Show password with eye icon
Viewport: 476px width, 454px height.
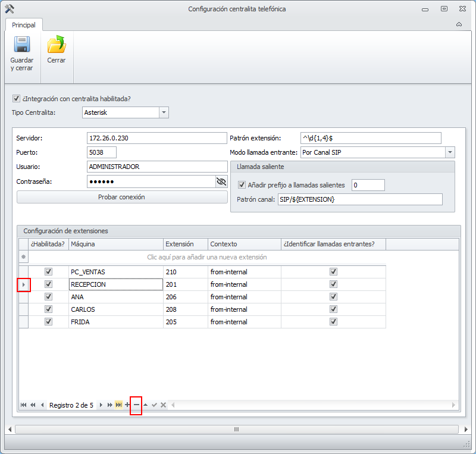[221, 181]
